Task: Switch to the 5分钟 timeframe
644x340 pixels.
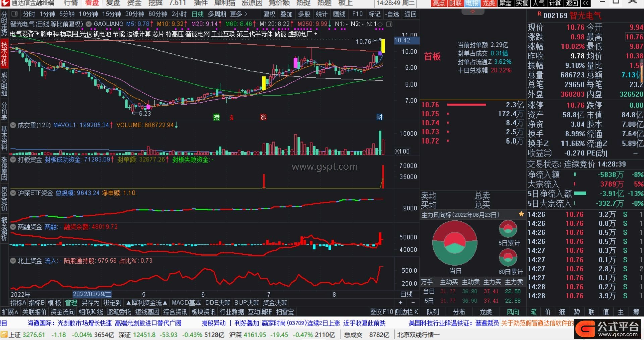Action: pos(67,14)
